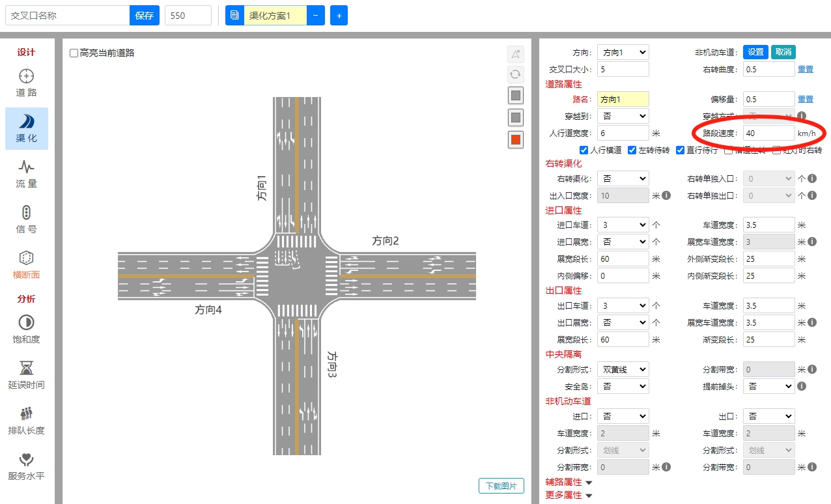Open the 方向 direction dropdown

coord(623,53)
